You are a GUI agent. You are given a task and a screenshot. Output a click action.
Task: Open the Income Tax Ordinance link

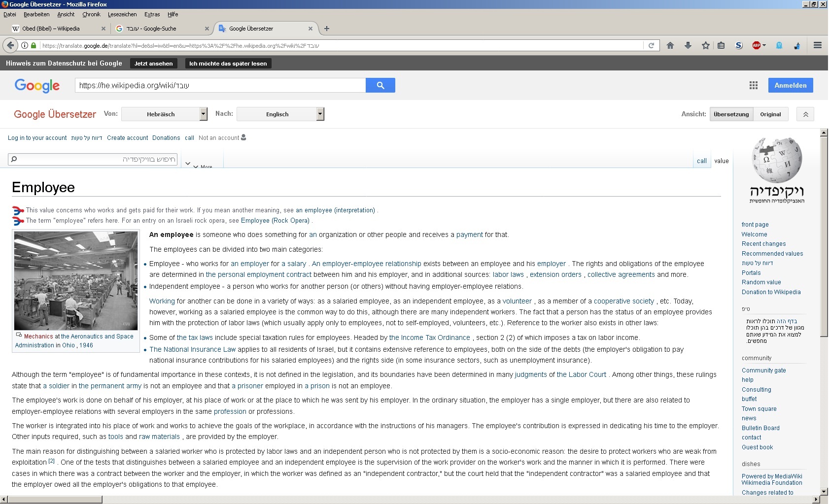(429, 338)
